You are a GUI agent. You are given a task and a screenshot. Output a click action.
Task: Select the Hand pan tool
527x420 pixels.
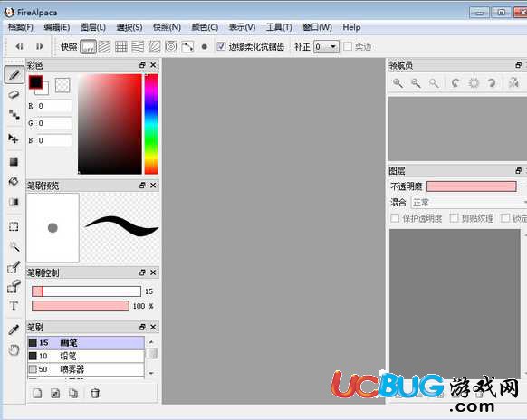tap(14, 350)
